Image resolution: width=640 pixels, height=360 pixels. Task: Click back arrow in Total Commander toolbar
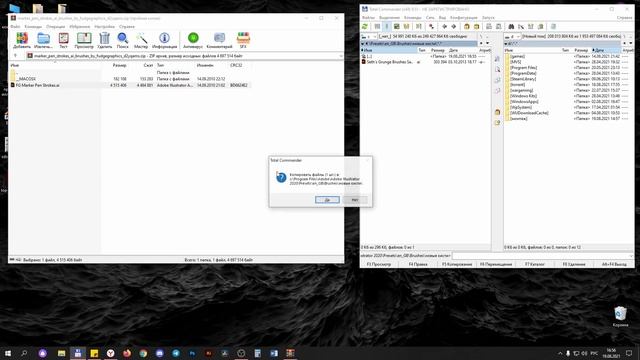[x=444, y=27]
